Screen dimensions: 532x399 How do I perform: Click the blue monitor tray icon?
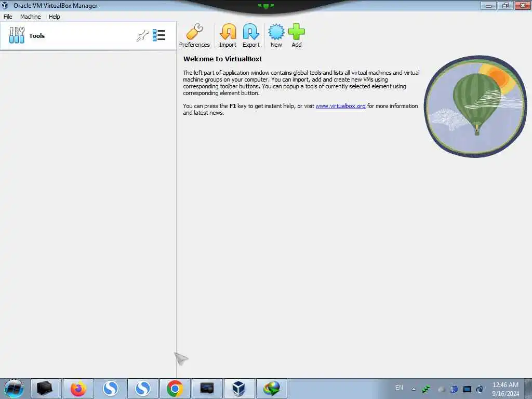coord(467,389)
